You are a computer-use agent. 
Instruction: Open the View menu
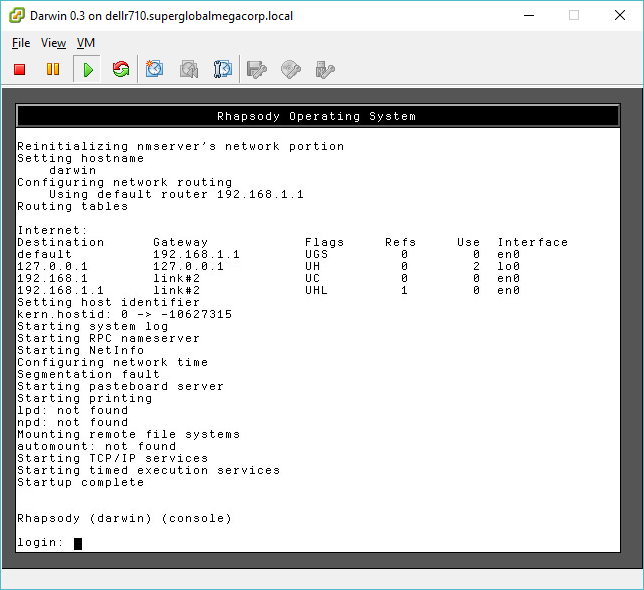(54, 43)
